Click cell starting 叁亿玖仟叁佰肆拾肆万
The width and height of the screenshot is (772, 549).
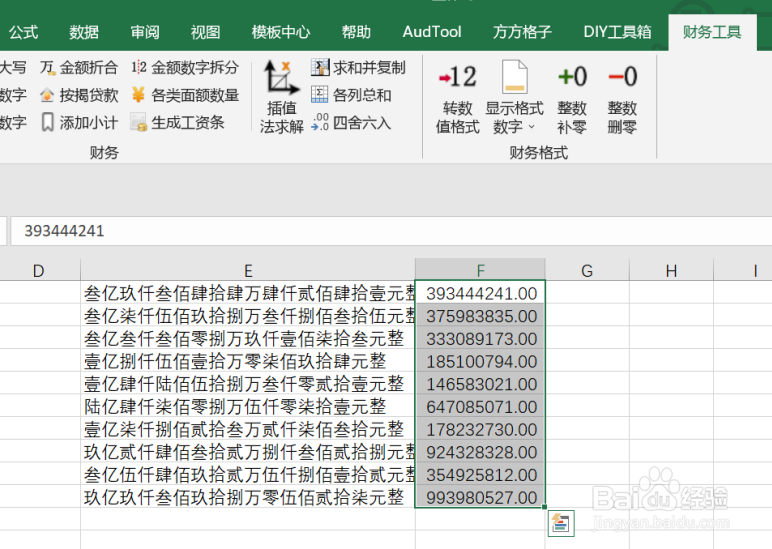248,293
